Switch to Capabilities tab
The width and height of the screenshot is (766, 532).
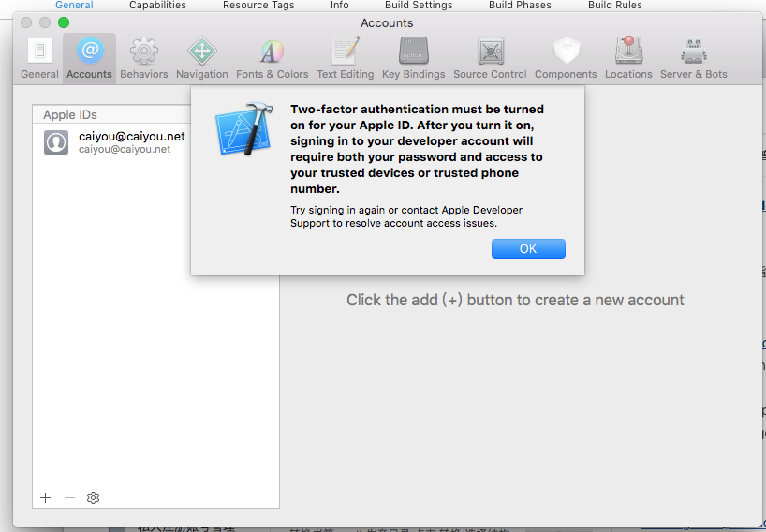tap(157, 6)
